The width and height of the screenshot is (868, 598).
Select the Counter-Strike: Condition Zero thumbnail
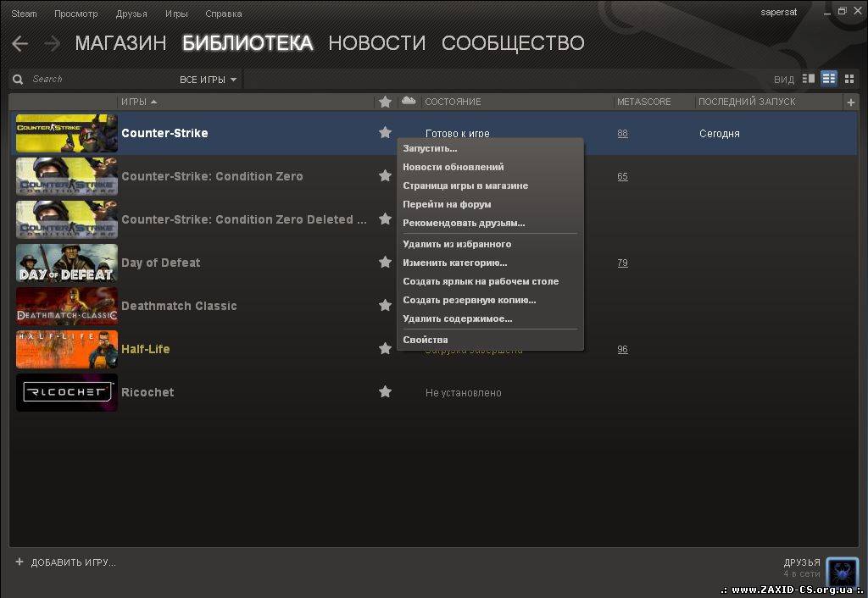pos(66,176)
